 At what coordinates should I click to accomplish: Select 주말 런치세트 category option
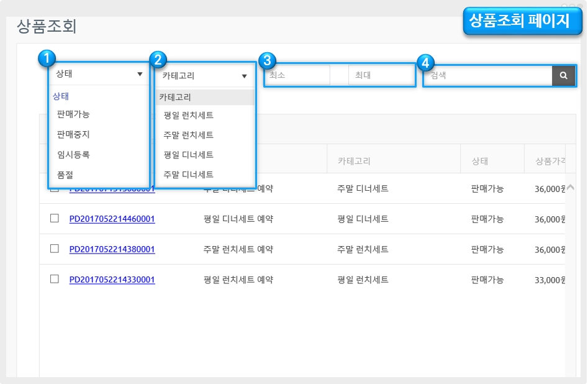(188, 135)
